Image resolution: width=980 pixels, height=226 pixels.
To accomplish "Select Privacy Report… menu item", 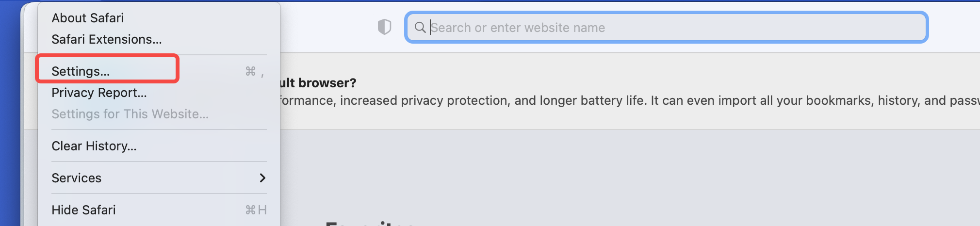I will click(99, 93).
